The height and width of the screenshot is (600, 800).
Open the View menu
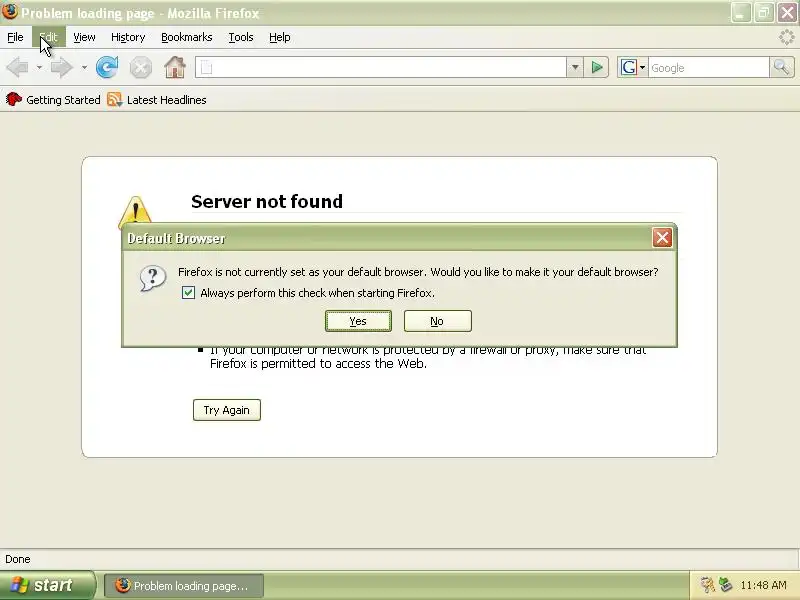click(84, 37)
